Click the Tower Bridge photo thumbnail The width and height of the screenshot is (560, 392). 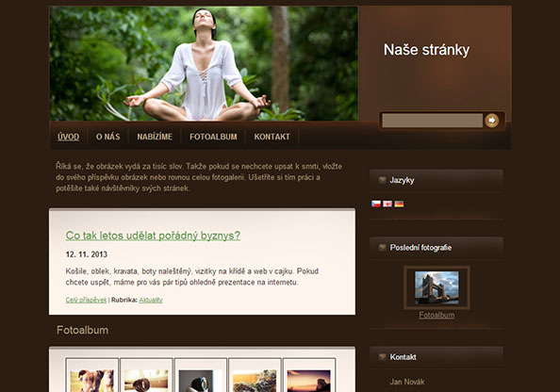436,287
